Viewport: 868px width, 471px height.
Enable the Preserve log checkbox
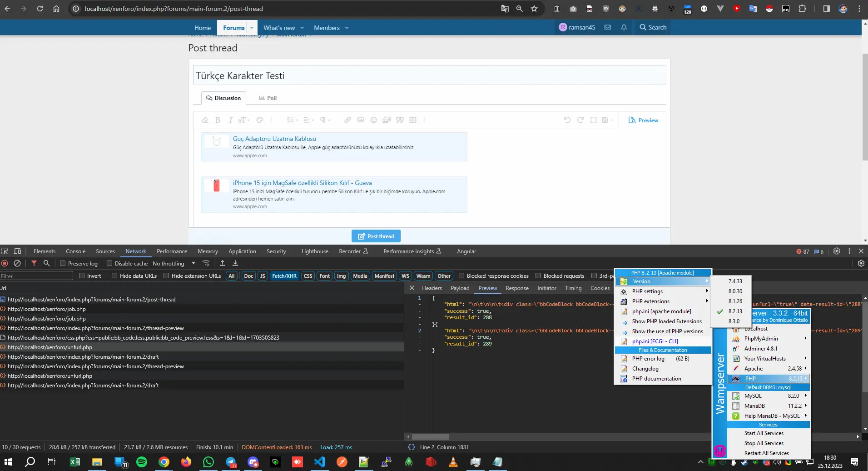point(63,263)
